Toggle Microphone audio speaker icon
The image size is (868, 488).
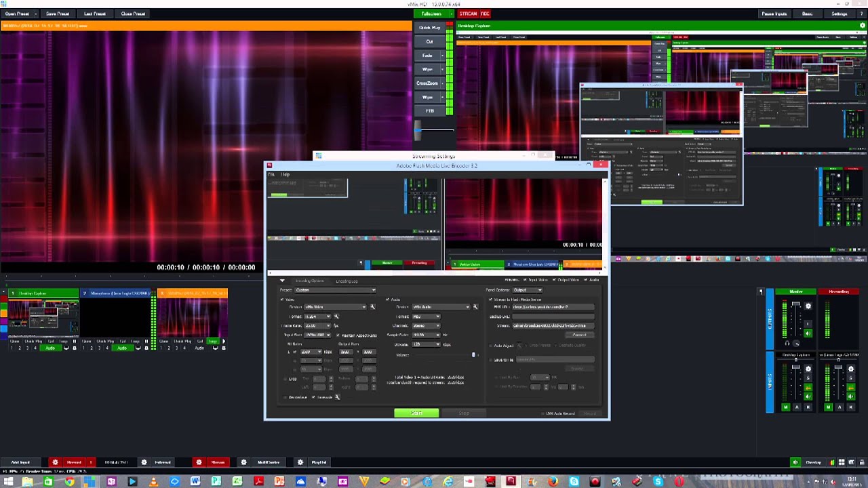tap(851, 396)
